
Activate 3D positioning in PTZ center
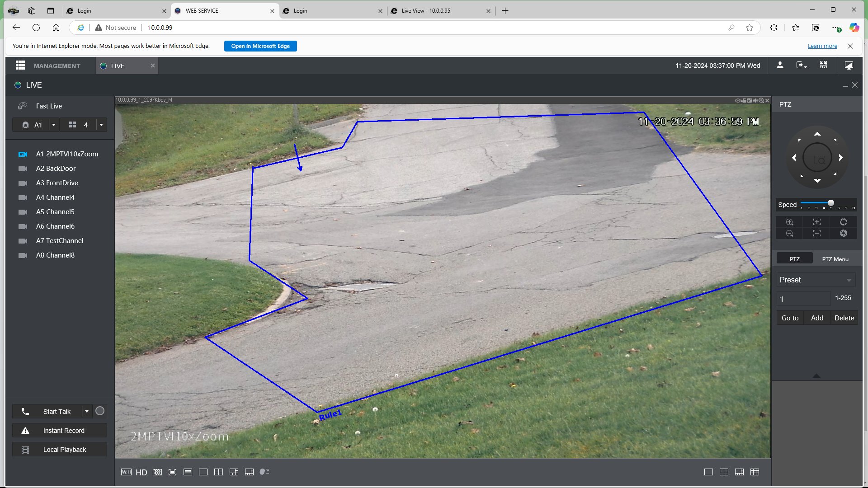[x=817, y=158]
